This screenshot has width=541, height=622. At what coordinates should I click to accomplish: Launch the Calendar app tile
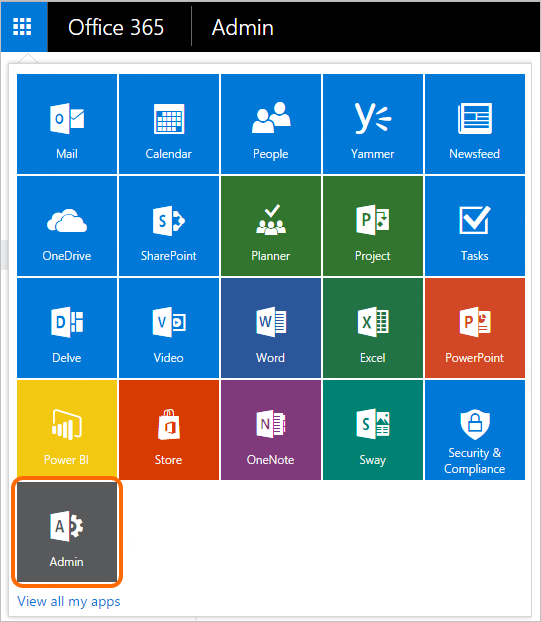169,124
